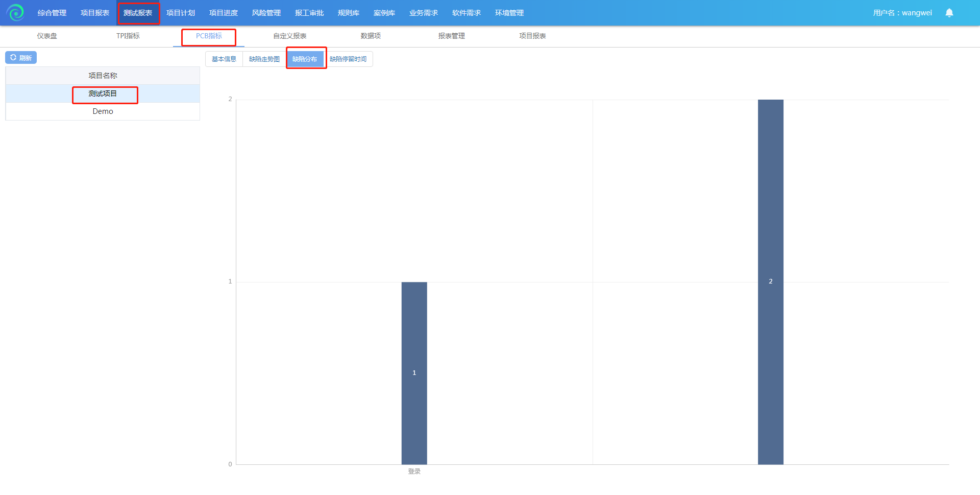Switch to 缺陷走势图 chart view
This screenshot has width=980, height=495.
(x=264, y=59)
